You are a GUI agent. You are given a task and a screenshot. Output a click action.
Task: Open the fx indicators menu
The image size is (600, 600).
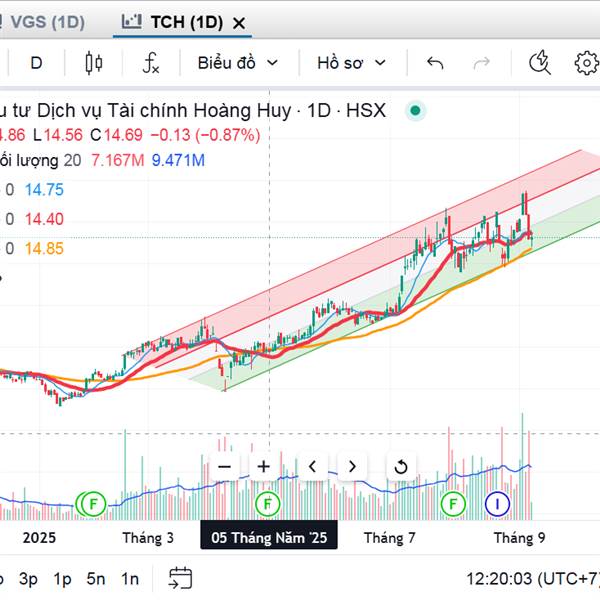[x=151, y=63]
